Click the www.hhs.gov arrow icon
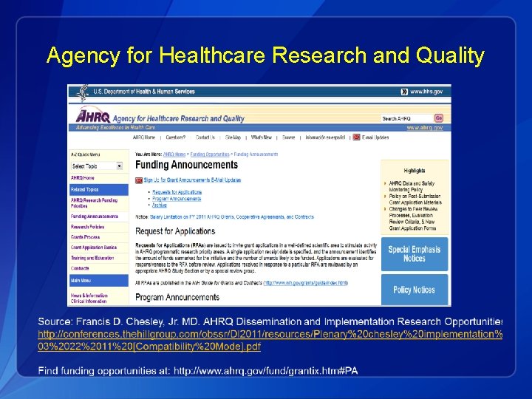 (404, 92)
